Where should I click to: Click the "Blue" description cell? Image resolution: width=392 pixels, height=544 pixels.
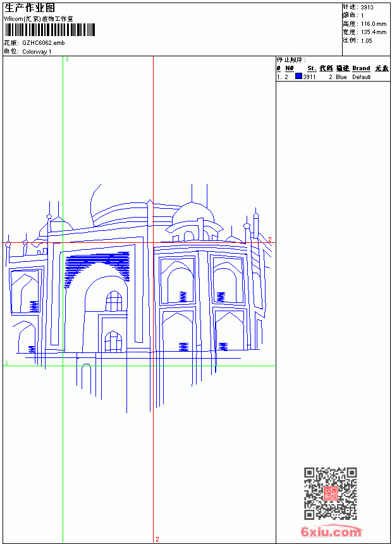(x=341, y=77)
